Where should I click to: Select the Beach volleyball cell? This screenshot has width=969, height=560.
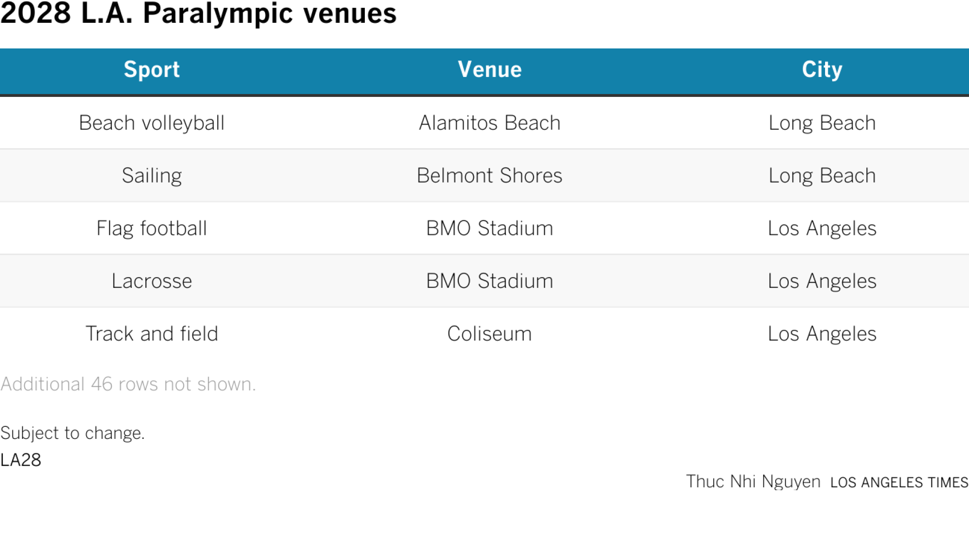coord(152,123)
